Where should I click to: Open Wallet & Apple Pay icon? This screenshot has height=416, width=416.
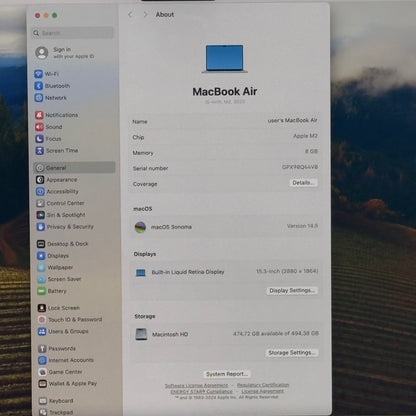tap(43, 384)
